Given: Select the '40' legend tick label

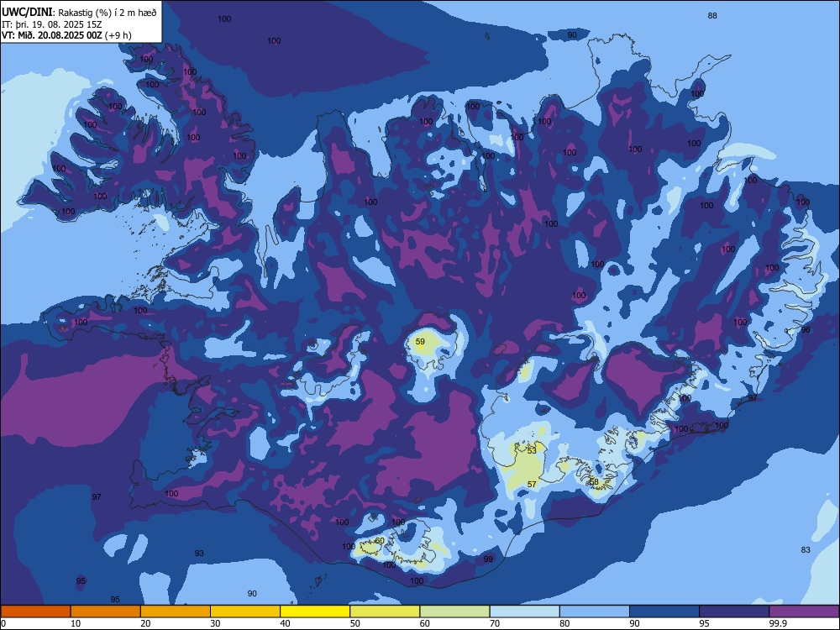Looking at the screenshot, I should click(x=285, y=623).
